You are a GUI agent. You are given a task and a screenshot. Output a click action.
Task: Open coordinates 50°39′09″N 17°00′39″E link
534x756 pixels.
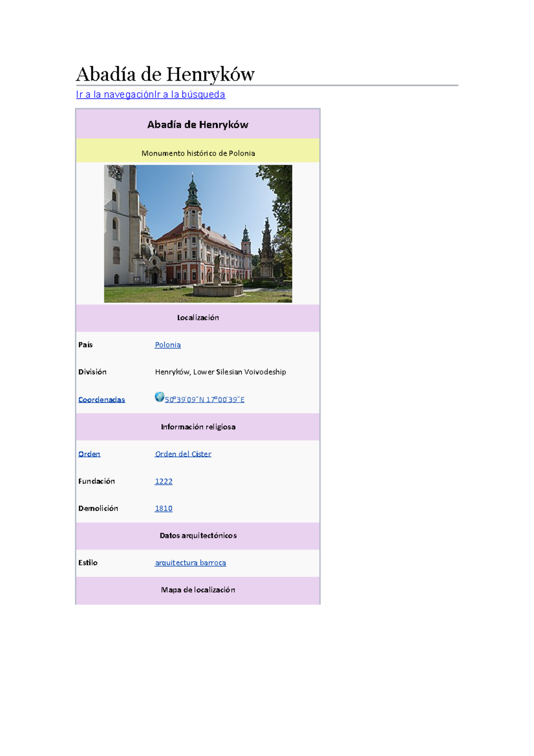205,400
